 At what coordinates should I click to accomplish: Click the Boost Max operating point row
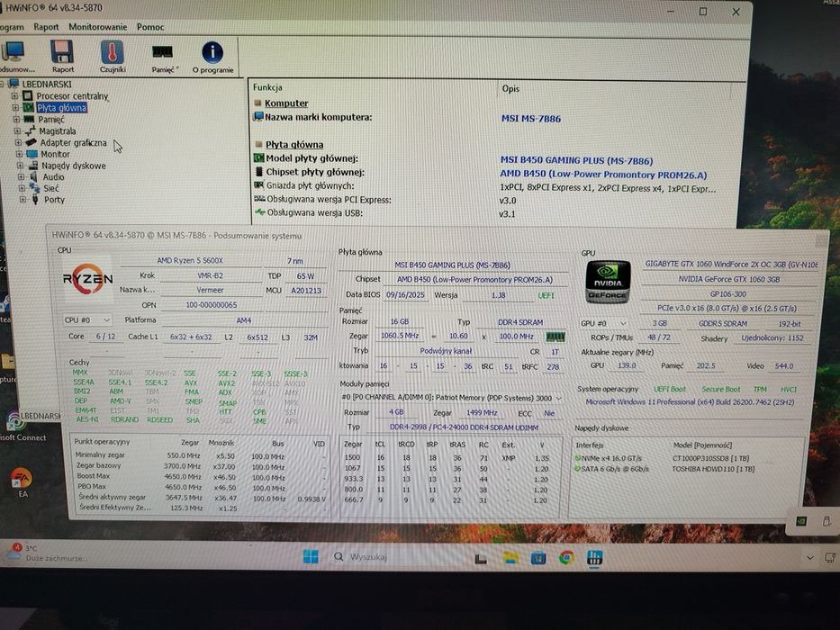pos(200,476)
